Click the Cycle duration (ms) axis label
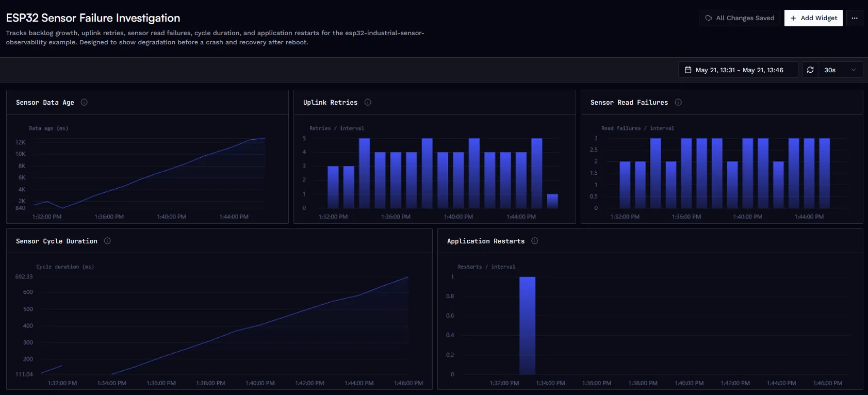Image resolution: width=868 pixels, height=395 pixels. [x=65, y=267]
